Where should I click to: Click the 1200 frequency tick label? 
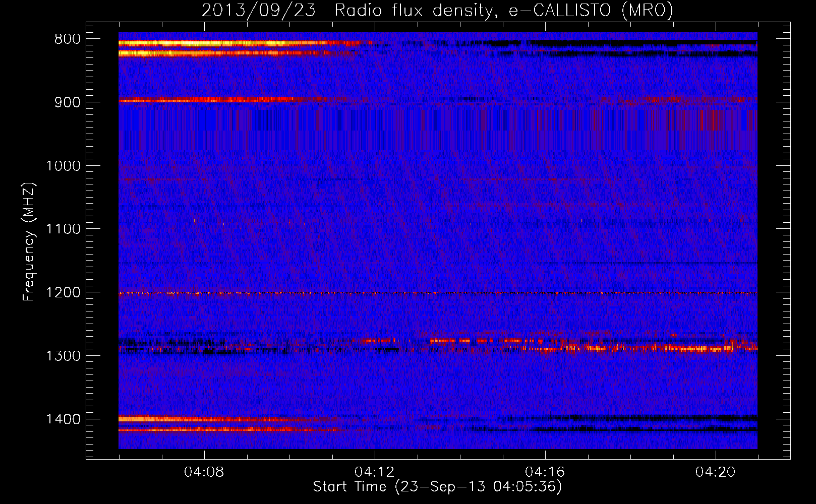pos(63,293)
